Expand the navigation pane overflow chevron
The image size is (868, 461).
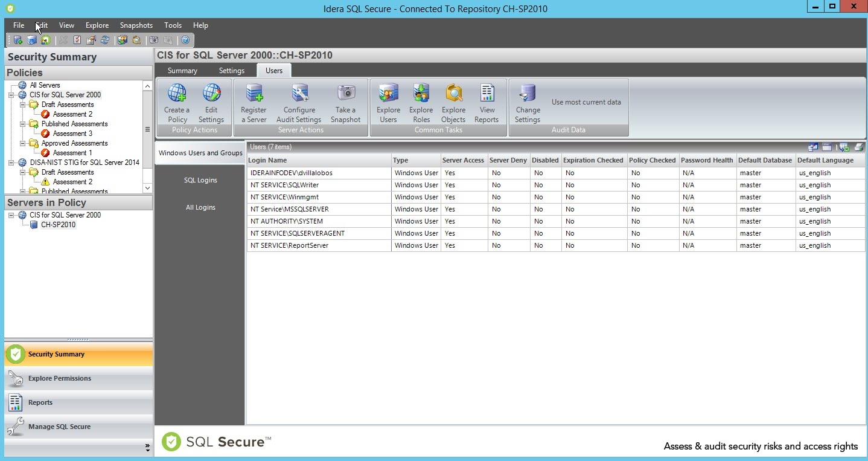(147, 448)
